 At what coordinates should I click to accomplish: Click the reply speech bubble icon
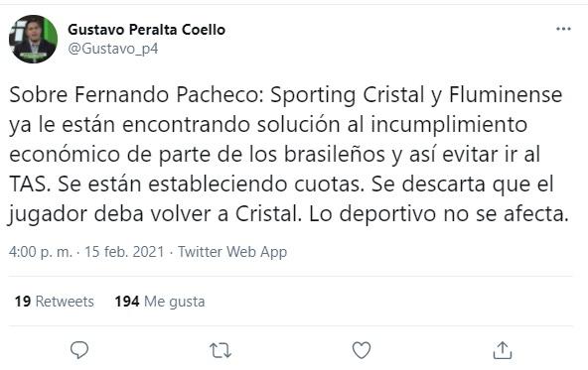click(x=79, y=350)
